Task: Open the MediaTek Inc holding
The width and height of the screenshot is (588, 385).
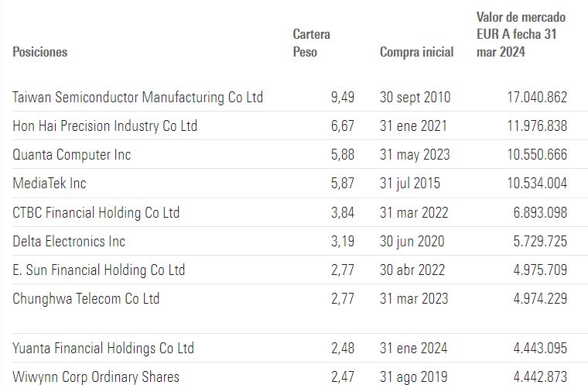Action: [50, 184]
